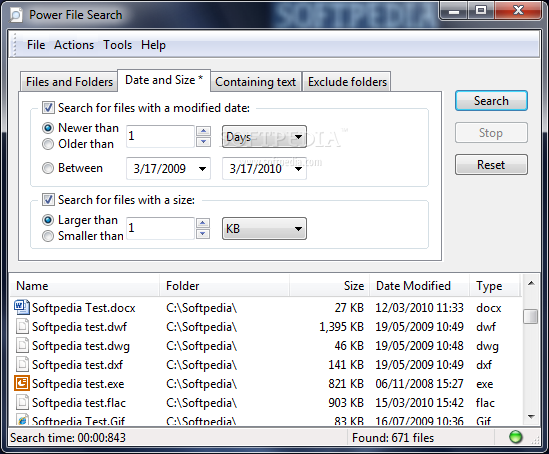549x454 pixels.
Task: Switch to the Containing text tab
Action: [x=255, y=82]
